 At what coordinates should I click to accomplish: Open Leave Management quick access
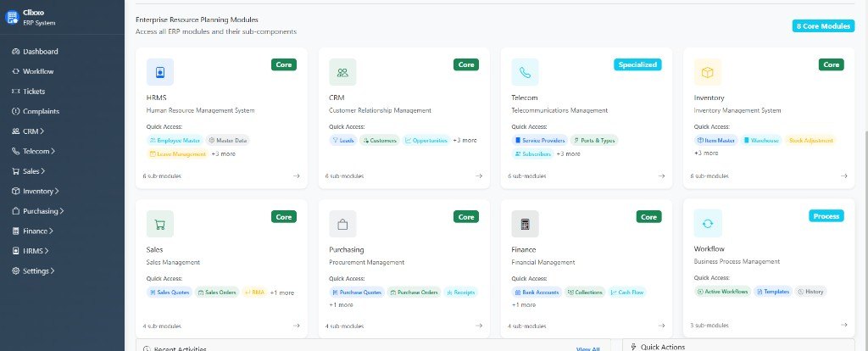click(178, 154)
